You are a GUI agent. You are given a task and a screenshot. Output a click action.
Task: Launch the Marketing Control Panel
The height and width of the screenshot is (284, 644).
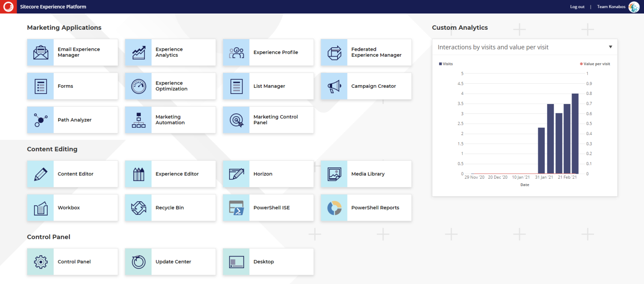[x=236, y=120]
